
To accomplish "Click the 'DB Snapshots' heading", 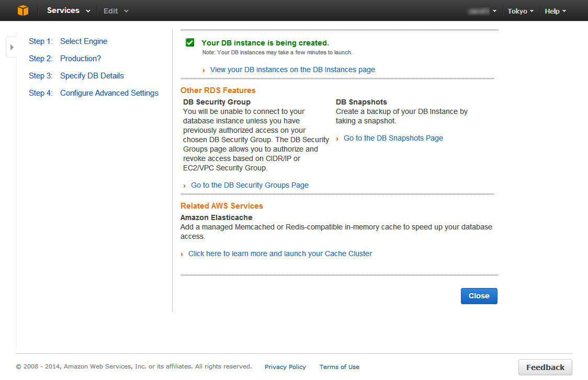I will coord(361,102).
